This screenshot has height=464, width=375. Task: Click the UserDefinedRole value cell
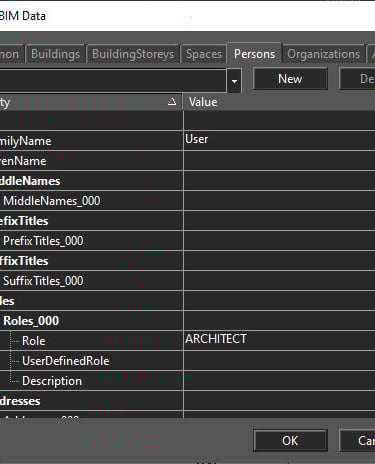point(279,361)
